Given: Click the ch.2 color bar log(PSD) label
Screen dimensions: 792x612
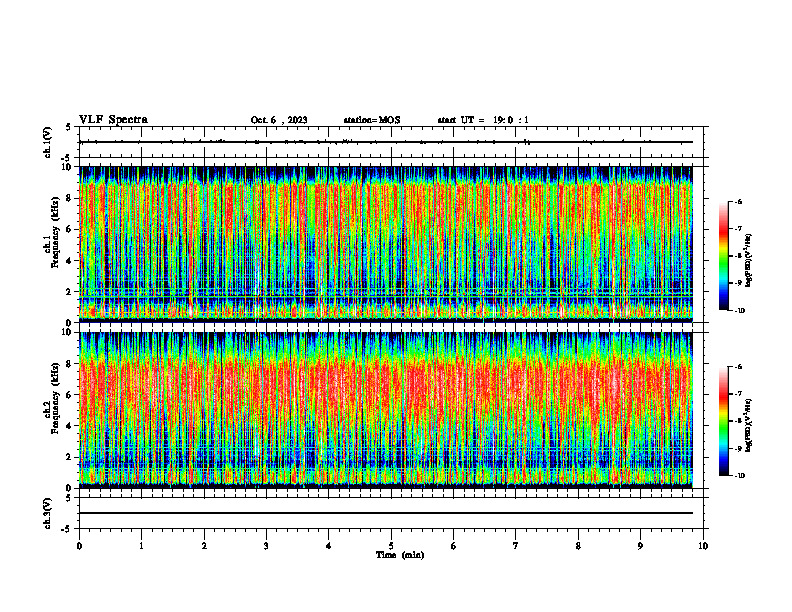Looking at the screenshot, I should pyautogui.click(x=749, y=425).
